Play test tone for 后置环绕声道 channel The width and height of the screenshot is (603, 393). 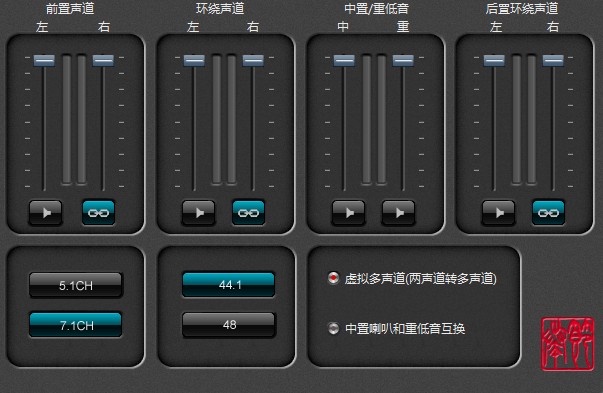click(498, 212)
